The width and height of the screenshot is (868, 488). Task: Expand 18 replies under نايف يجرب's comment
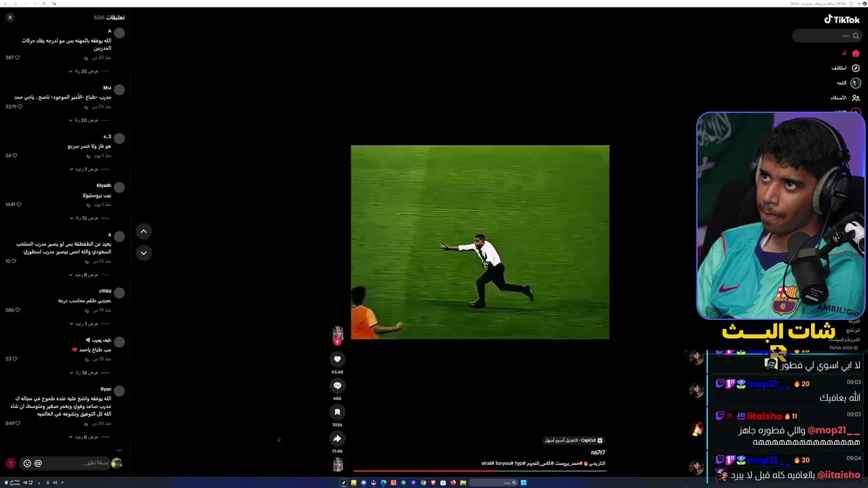(x=85, y=373)
